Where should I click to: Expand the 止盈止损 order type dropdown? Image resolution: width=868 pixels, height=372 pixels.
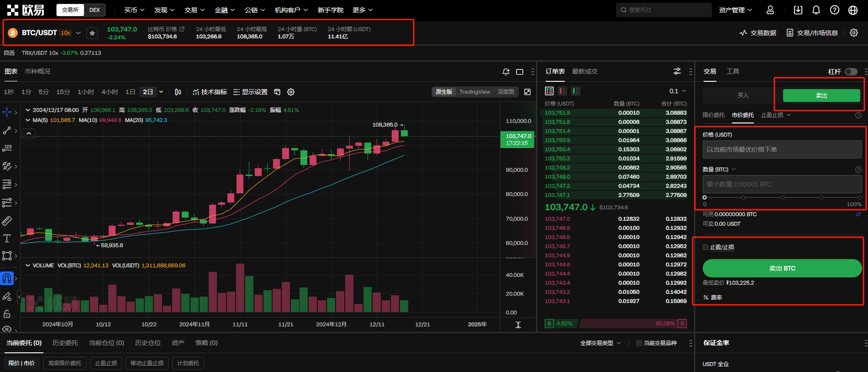pos(776,115)
